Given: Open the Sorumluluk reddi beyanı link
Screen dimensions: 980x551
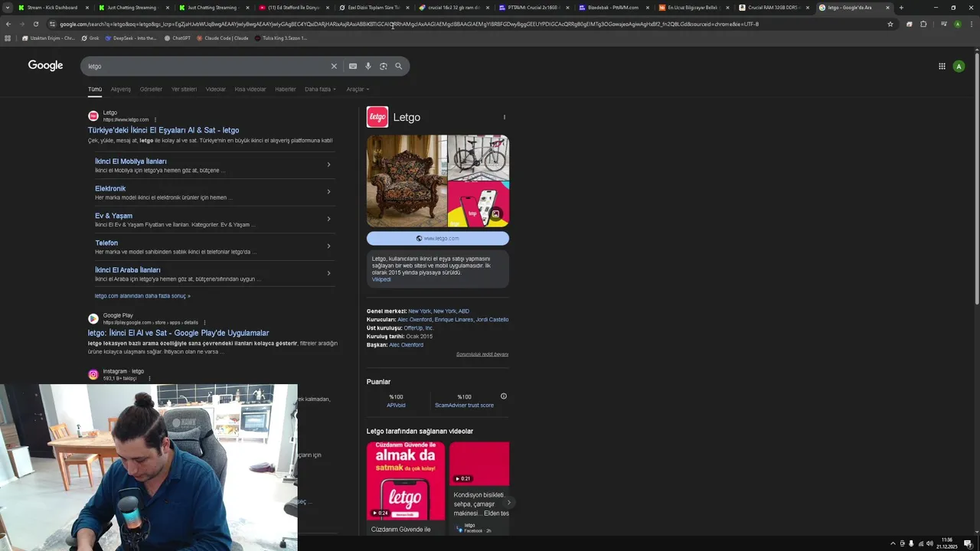Looking at the screenshot, I should [x=482, y=354].
